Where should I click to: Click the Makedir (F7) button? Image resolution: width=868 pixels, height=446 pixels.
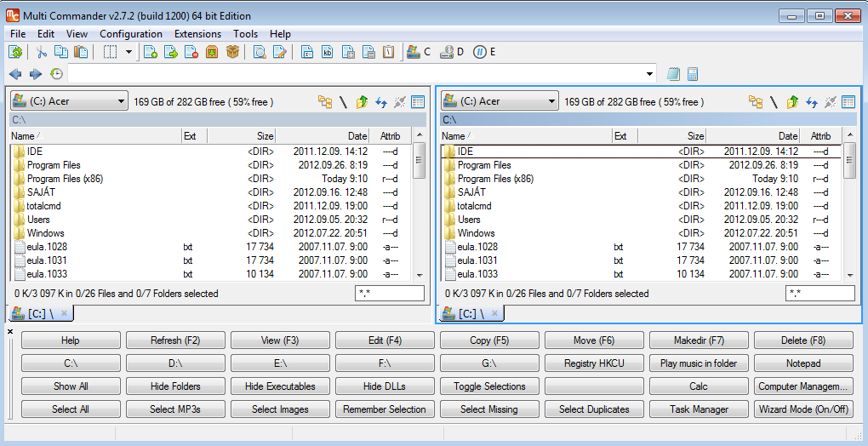699,340
